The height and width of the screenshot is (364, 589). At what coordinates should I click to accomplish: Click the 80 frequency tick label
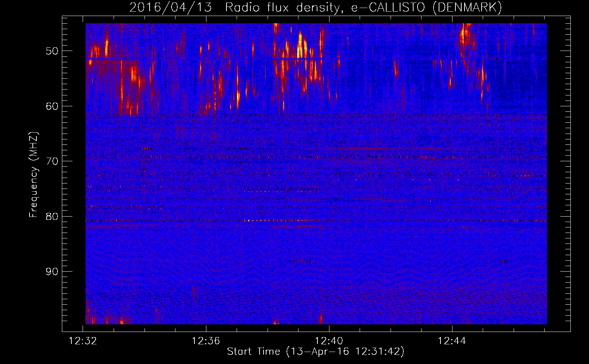click(x=52, y=217)
